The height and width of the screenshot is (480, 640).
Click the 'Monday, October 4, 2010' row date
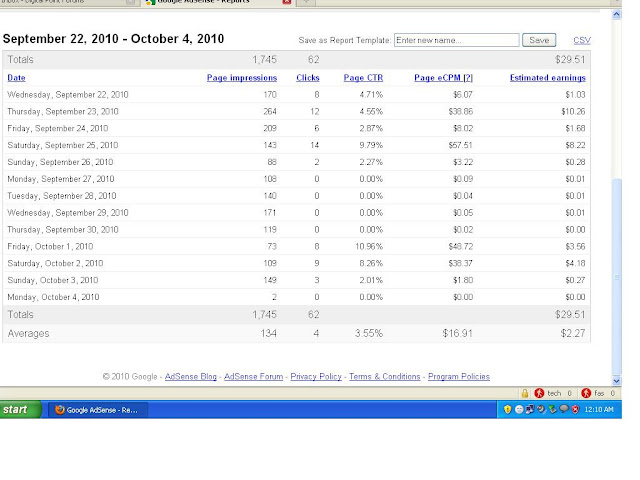[53, 297]
